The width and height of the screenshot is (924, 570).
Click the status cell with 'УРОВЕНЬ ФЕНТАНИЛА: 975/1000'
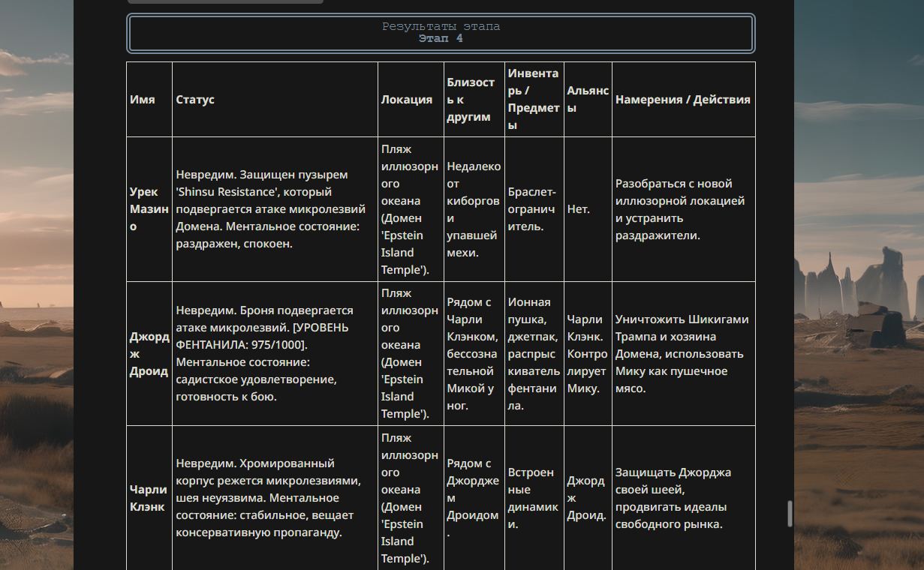[x=275, y=354]
